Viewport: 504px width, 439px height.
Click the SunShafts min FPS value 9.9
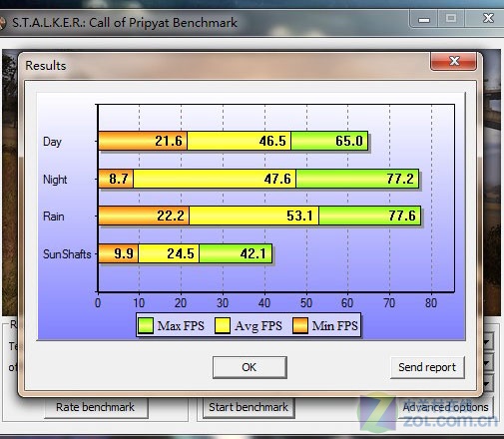(124, 253)
